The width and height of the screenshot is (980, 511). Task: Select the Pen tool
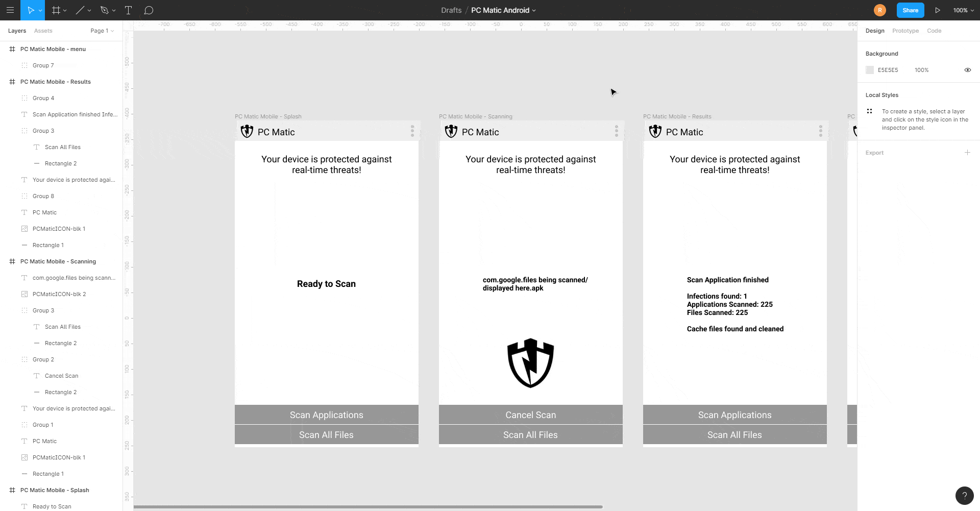[x=105, y=10]
